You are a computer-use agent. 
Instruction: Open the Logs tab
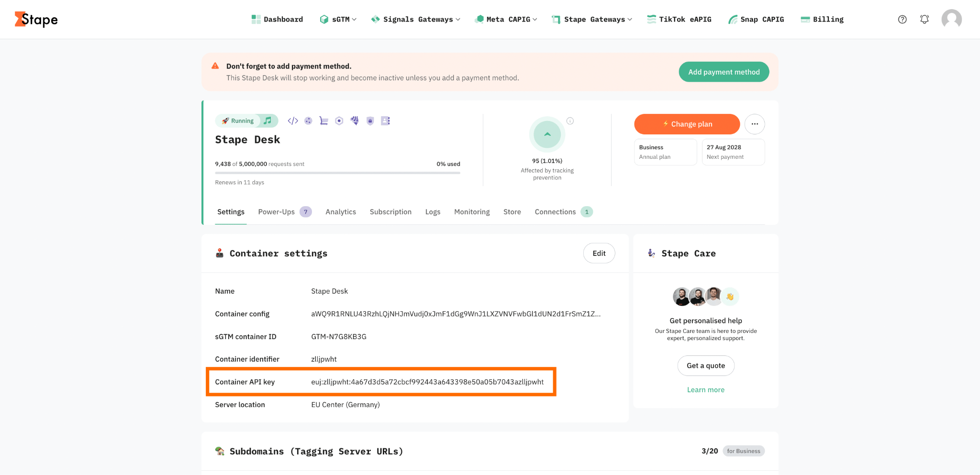[x=433, y=212]
